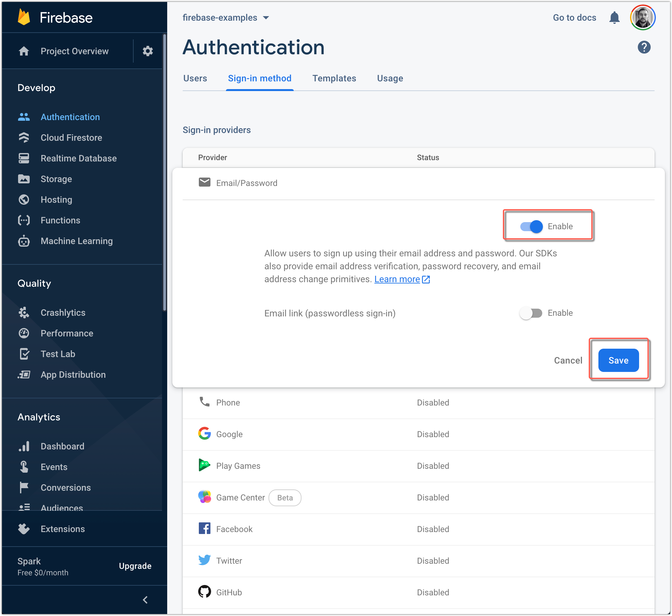This screenshot has height=616, width=672.
Task: Click the Crashlytics icon
Action: 24,313
